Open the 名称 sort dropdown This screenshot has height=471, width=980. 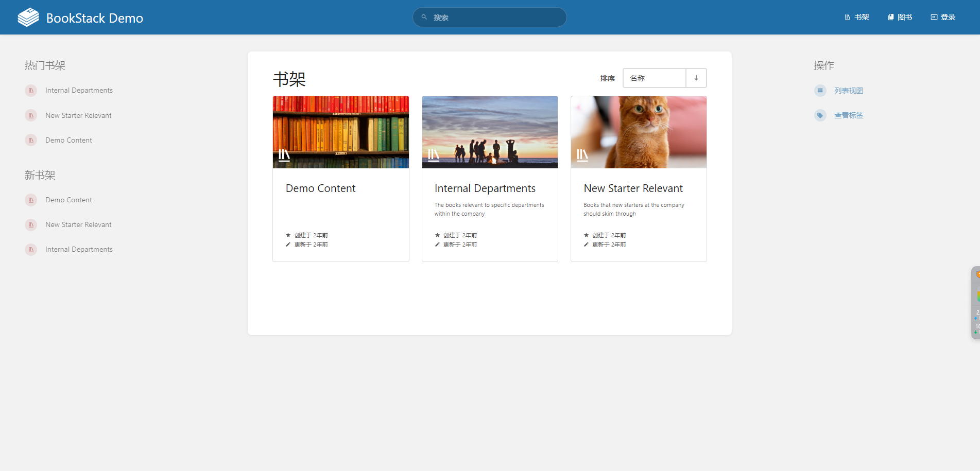tap(654, 78)
